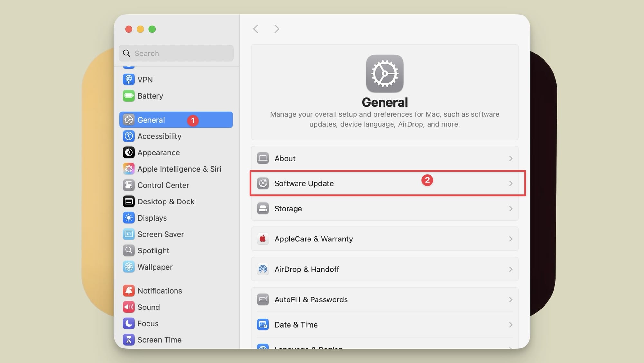Open Control Center settings
644x363 pixels.
(176, 185)
